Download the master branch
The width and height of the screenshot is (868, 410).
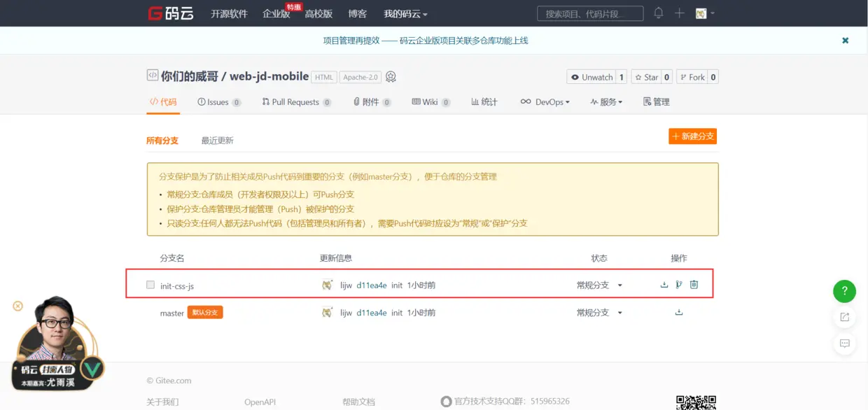(679, 313)
